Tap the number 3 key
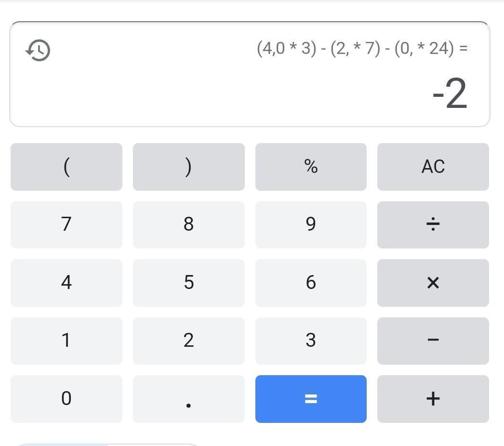Viewport: 504px width, 446px height. (311, 341)
